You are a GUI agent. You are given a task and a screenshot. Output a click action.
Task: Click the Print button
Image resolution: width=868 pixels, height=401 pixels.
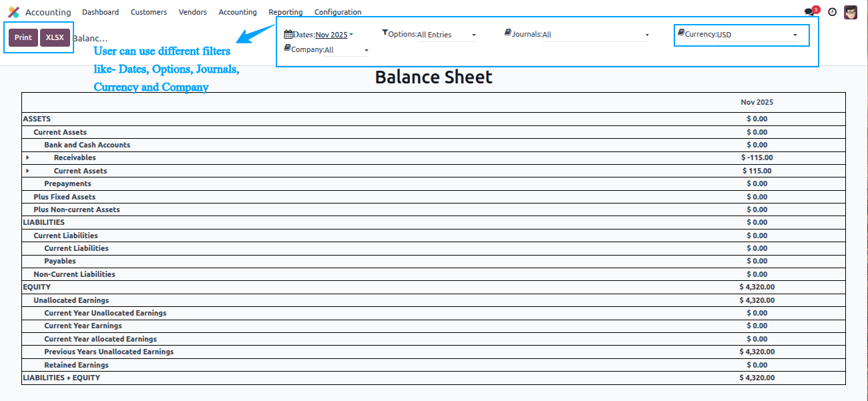(23, 37)
